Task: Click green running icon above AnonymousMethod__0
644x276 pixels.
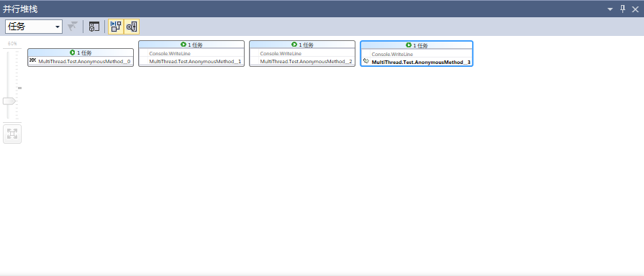Action: pyautogui.click(x=72, y=52)
